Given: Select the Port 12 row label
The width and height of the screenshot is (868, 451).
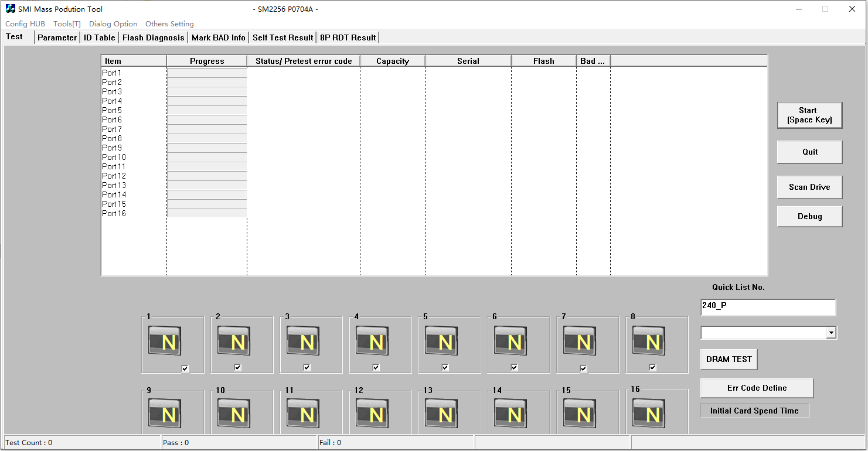Looking at the screenshot, I should [114, 176].
